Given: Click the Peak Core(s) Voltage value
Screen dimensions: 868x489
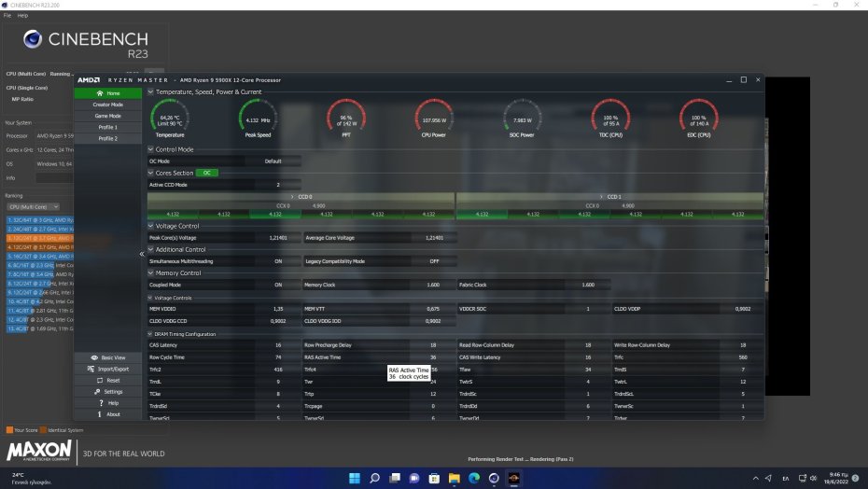Looking at the screenshot, I should point(278,238).
